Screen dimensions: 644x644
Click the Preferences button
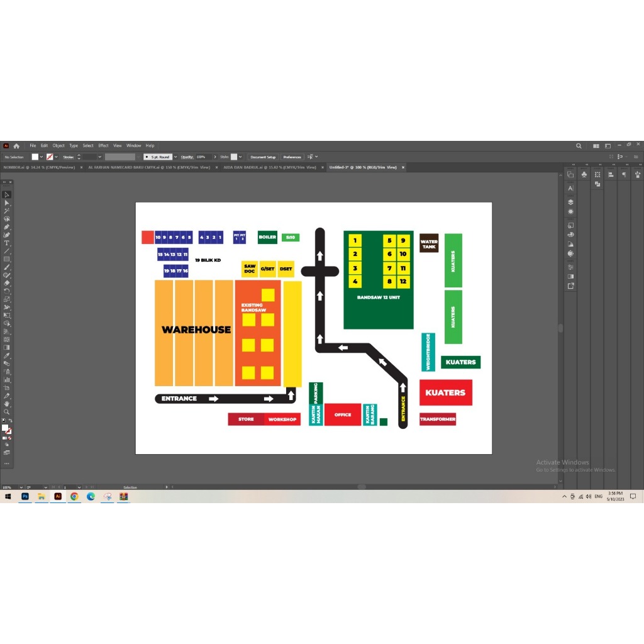292,157
